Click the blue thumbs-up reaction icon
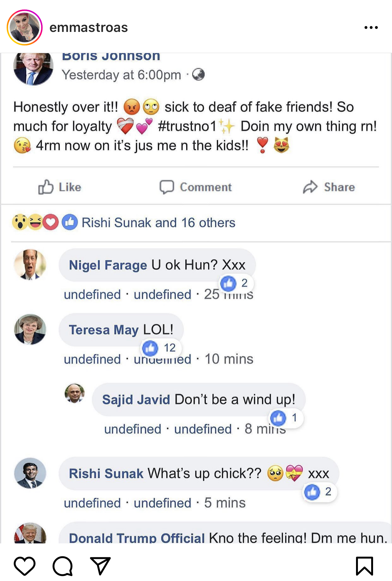 coord(69,222)
